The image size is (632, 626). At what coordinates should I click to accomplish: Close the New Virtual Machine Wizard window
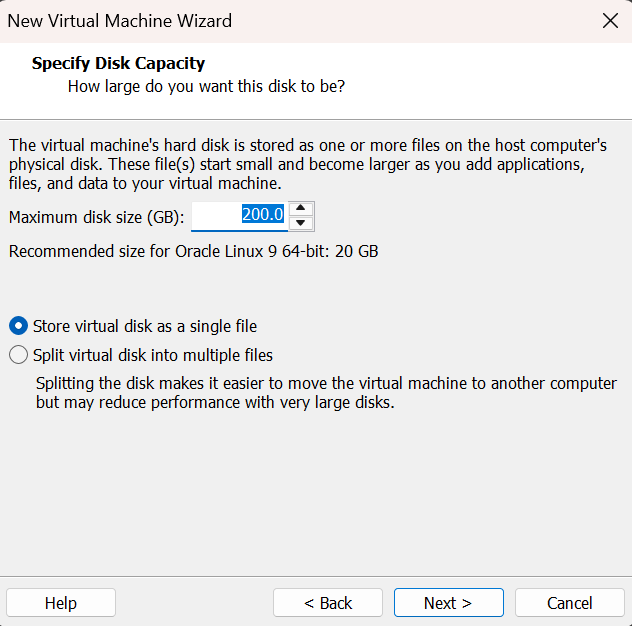click(x=609, y=20)
